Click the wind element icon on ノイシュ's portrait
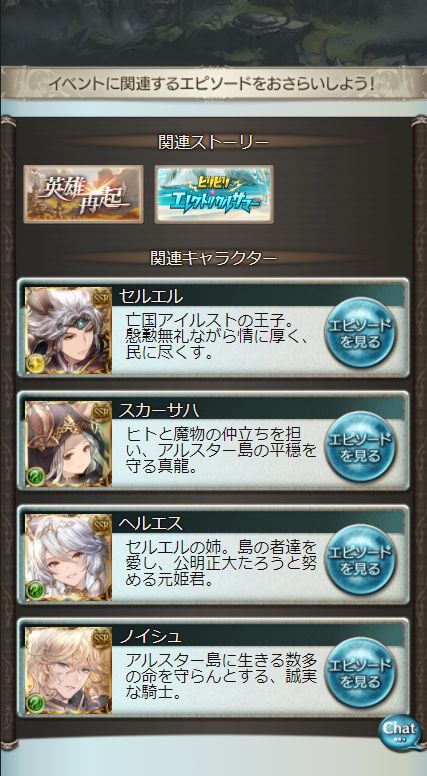427x776 pixels. tap(37, 703)
